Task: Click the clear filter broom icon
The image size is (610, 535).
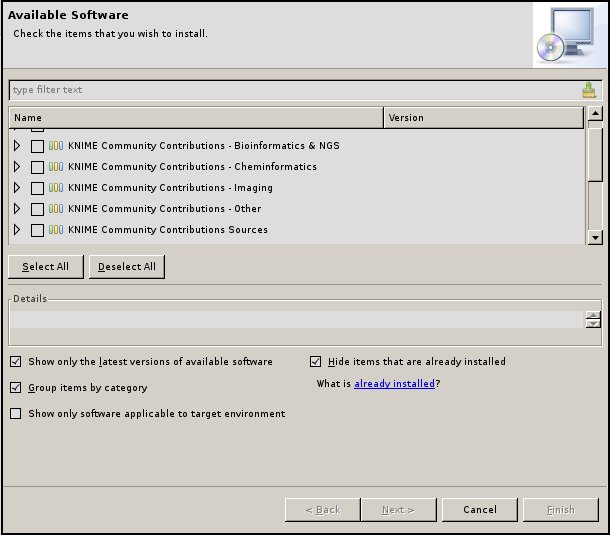Action: (589, 90)
